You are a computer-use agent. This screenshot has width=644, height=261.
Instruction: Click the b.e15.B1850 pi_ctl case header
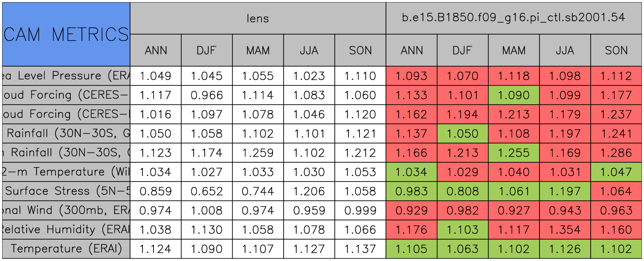tap(513, 18)
